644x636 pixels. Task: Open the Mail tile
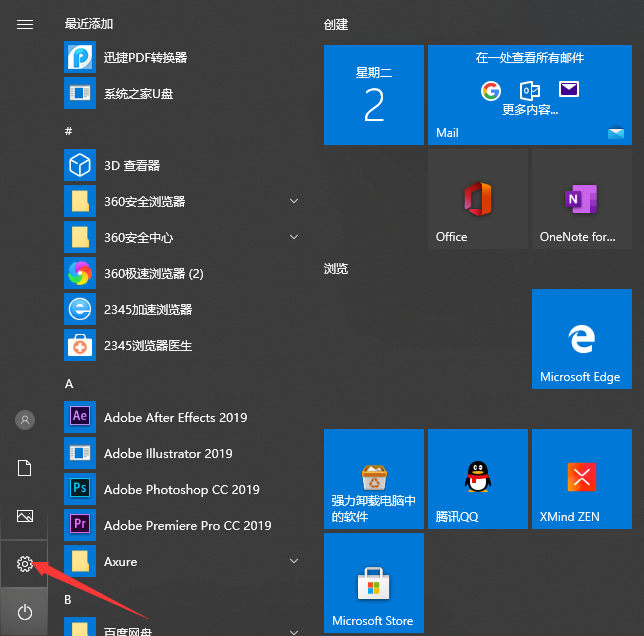tap(529, 95)
